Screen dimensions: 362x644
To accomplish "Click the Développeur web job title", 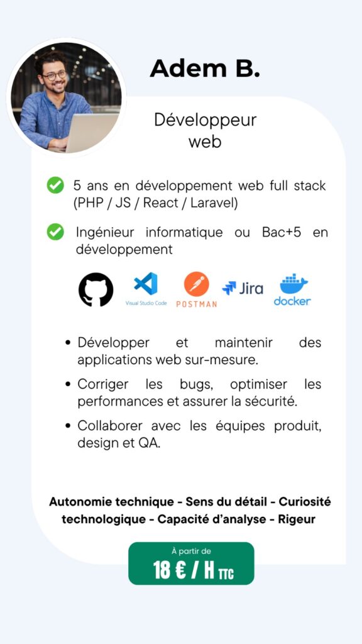I will (205, 131).
